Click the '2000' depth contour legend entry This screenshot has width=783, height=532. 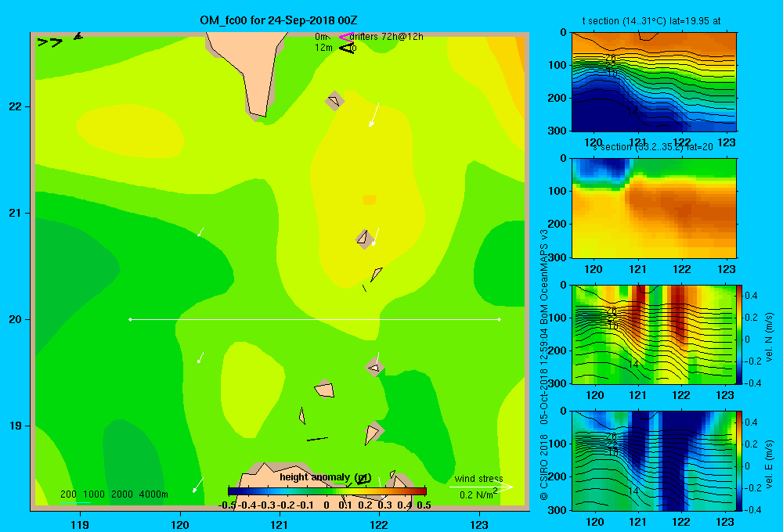point(122,494)
